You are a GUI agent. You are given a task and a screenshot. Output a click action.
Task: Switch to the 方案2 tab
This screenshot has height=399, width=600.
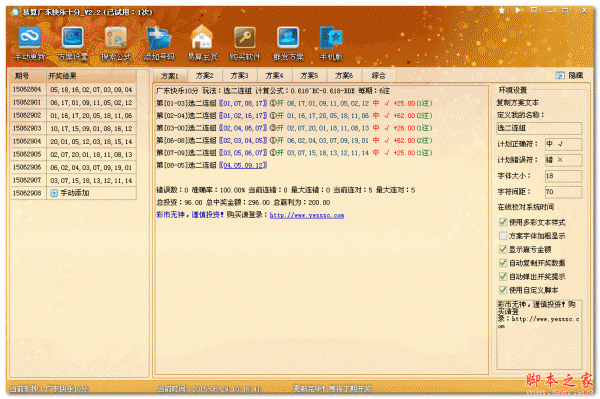[x=205, y=75]
